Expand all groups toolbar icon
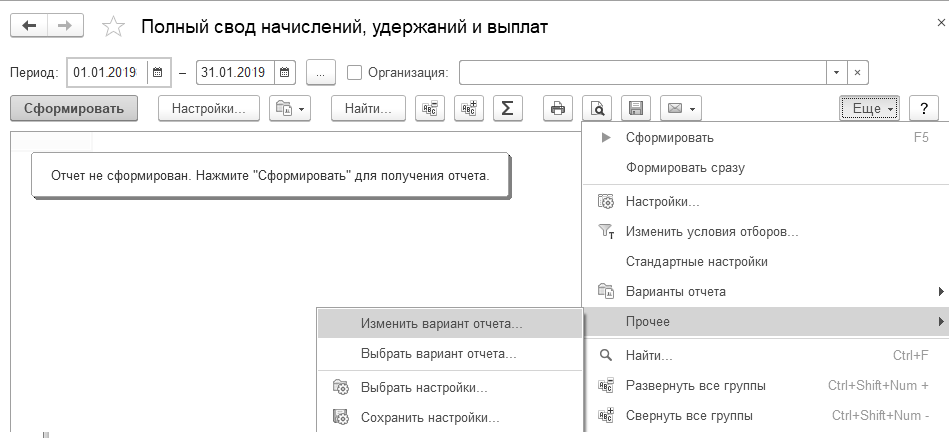 point(430,108)
